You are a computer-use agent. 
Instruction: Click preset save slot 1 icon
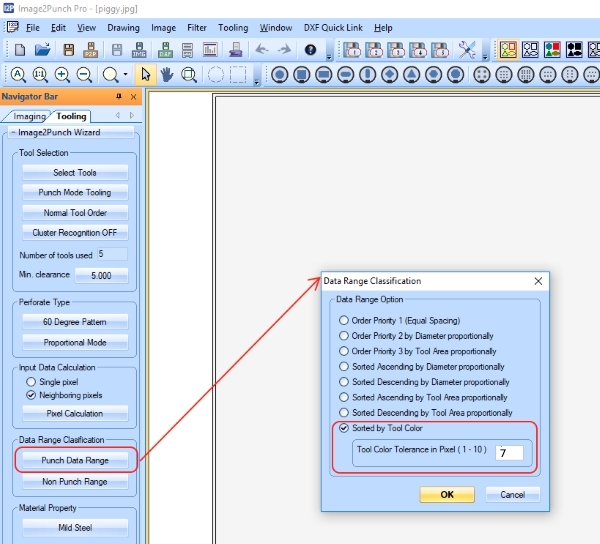[352, 50]
